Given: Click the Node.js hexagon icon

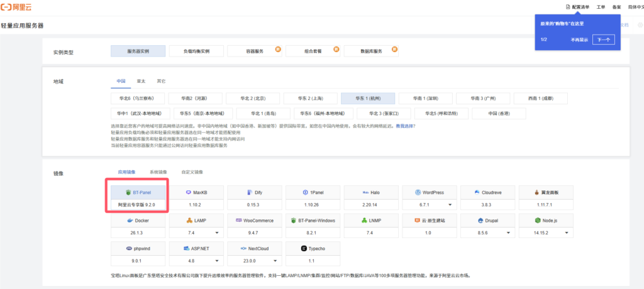Looking at the screenshot, I should (537, 221).
